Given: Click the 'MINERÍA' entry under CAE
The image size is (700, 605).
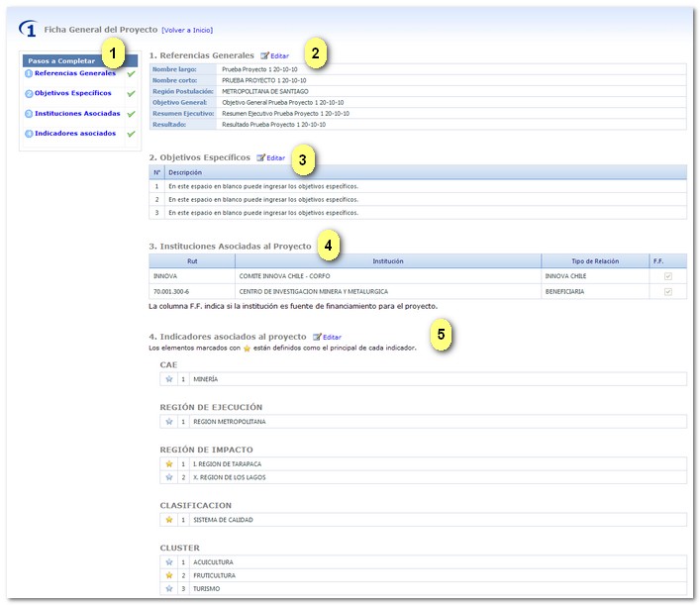Looking at the screenshot, I should (205, 379).
